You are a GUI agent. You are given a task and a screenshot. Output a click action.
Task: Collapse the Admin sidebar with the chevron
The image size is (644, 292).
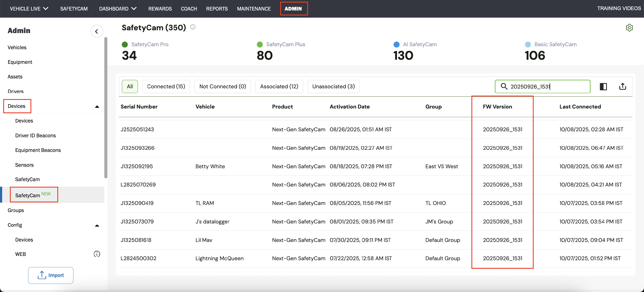tap(97, 32)
